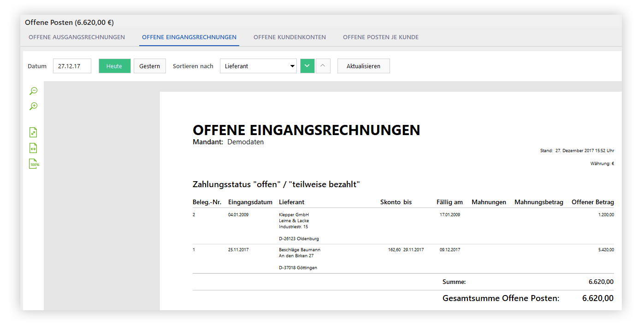Click the Skonto bis date 29.11.2017
644x325 pixels.
pyautogui.click(x=414, y=250)
